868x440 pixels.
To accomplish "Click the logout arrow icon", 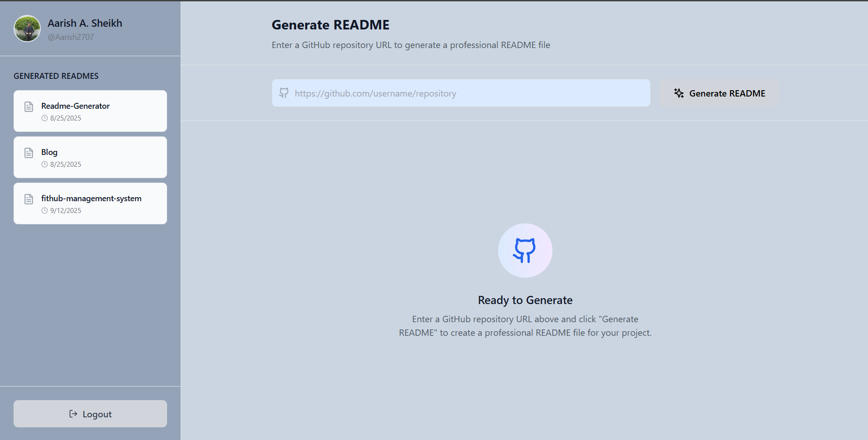I will tap(73, 414).
